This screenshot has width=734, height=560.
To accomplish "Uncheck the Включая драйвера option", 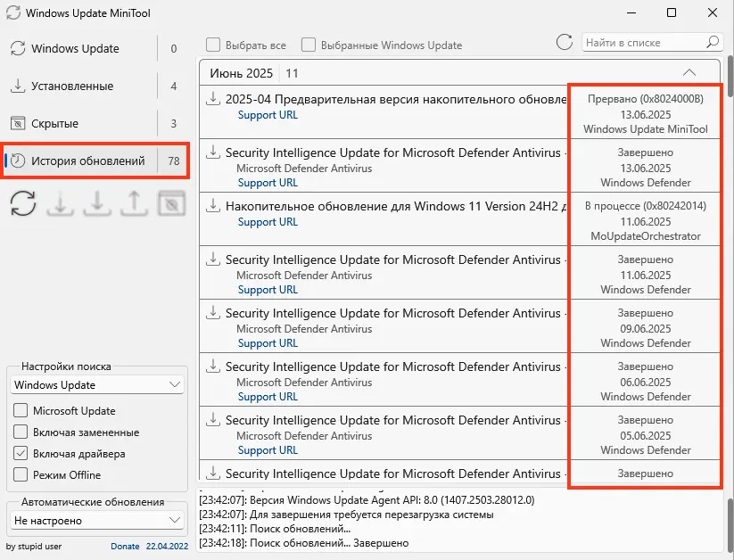I will [21, 454].
